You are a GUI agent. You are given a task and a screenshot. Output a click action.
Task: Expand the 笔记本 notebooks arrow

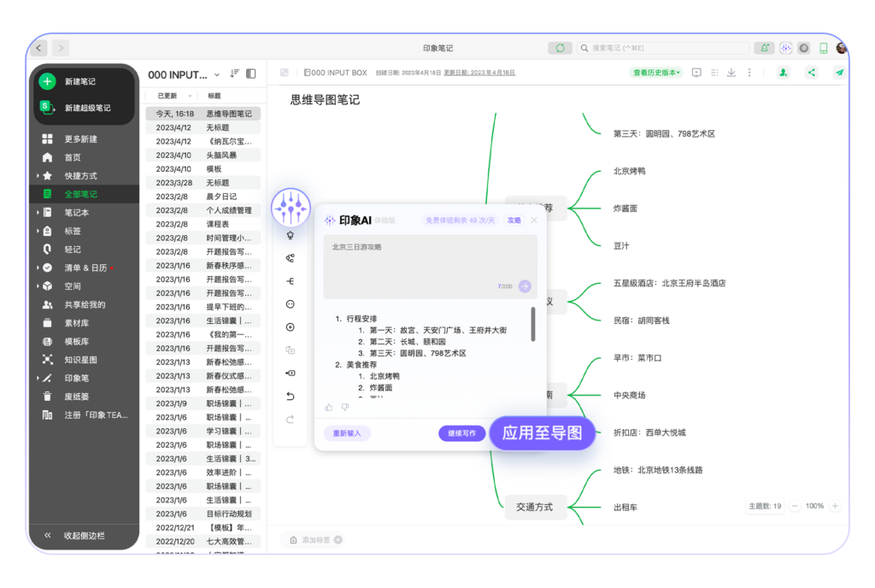(x=38, y=213)
